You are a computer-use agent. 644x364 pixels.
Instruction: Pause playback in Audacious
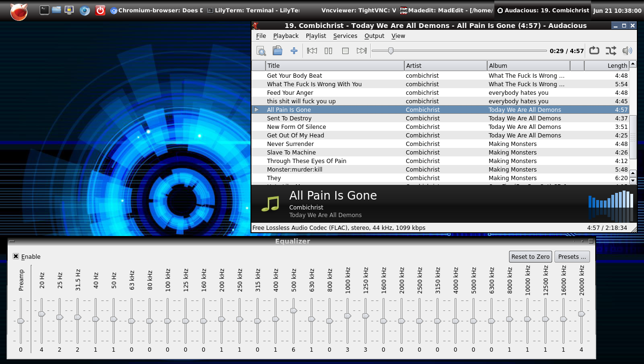coord(328,51)
